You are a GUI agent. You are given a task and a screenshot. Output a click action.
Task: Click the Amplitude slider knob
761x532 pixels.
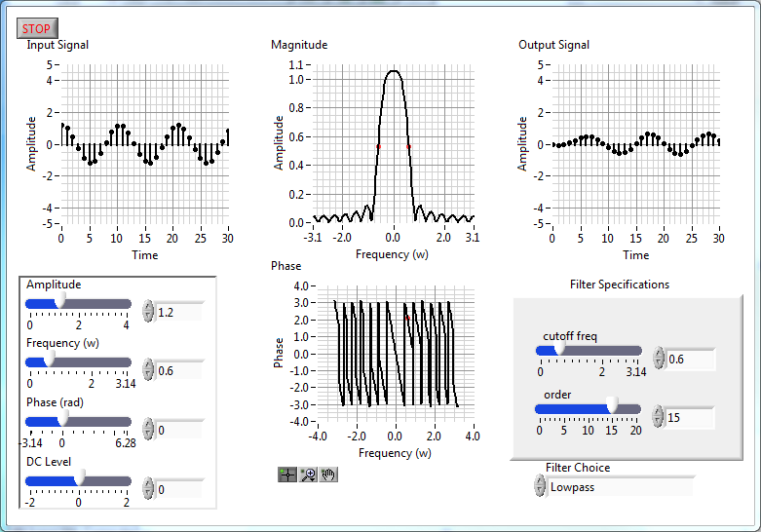[x=60, y=303]
